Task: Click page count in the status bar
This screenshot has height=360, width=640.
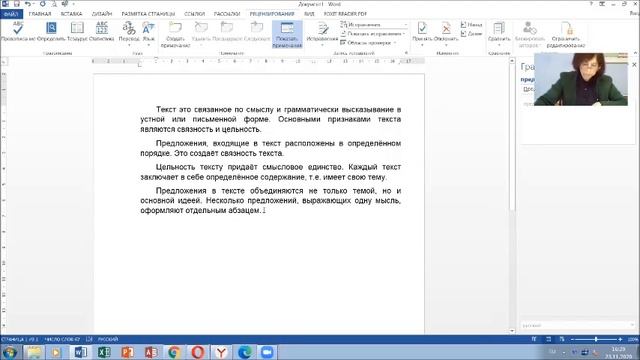Action: click(x=20, y=339)
